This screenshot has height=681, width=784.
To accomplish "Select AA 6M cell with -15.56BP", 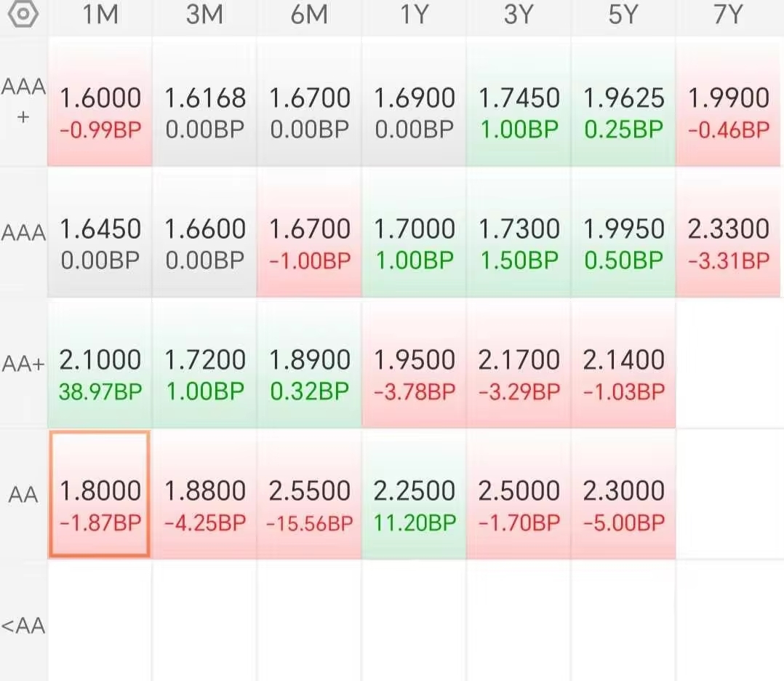I will 310,494.
